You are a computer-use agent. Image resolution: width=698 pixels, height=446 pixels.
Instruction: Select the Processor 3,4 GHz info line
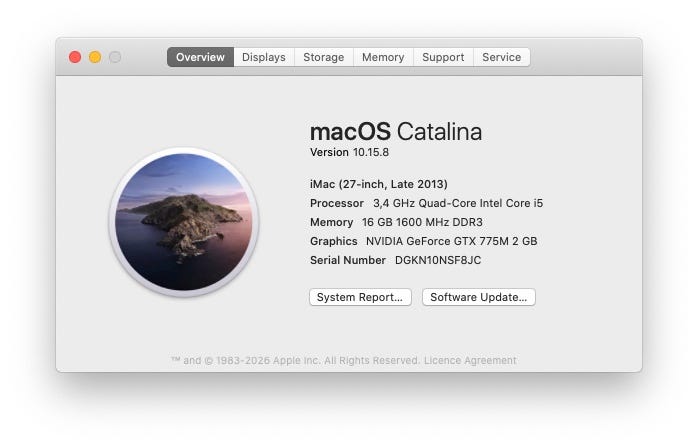click(x=426, y=203)
